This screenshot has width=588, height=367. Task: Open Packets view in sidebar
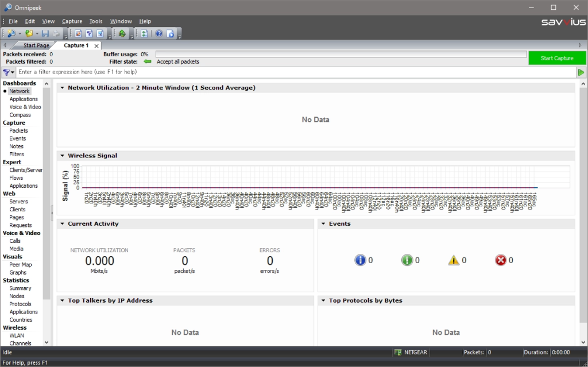(x=18, y=130)
